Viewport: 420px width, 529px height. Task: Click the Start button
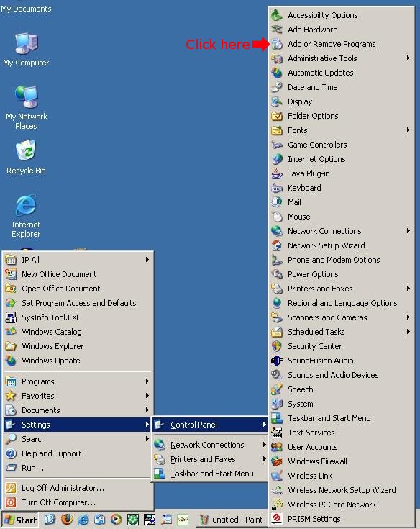point(20,520)
